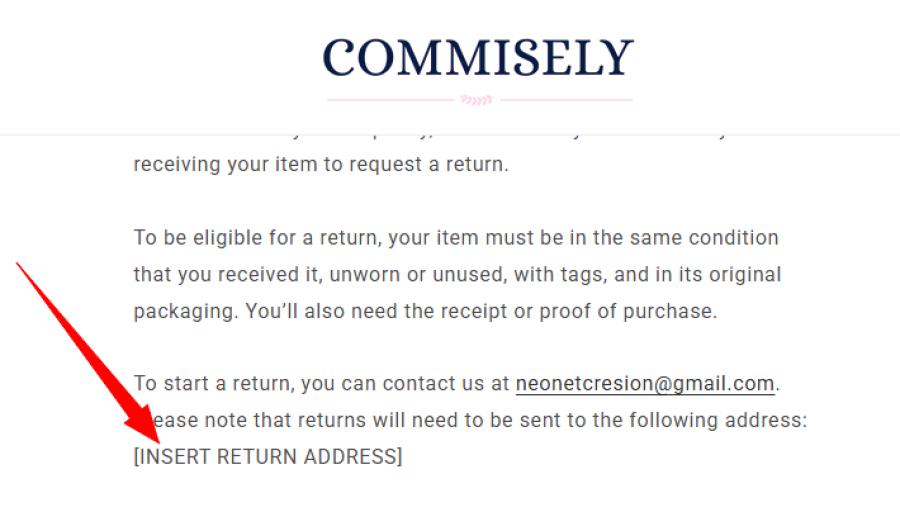Click the [INSERT RETURN ADDRESS] placeholder text
This screenshot has width=900, height=512.
click(268, 458)
